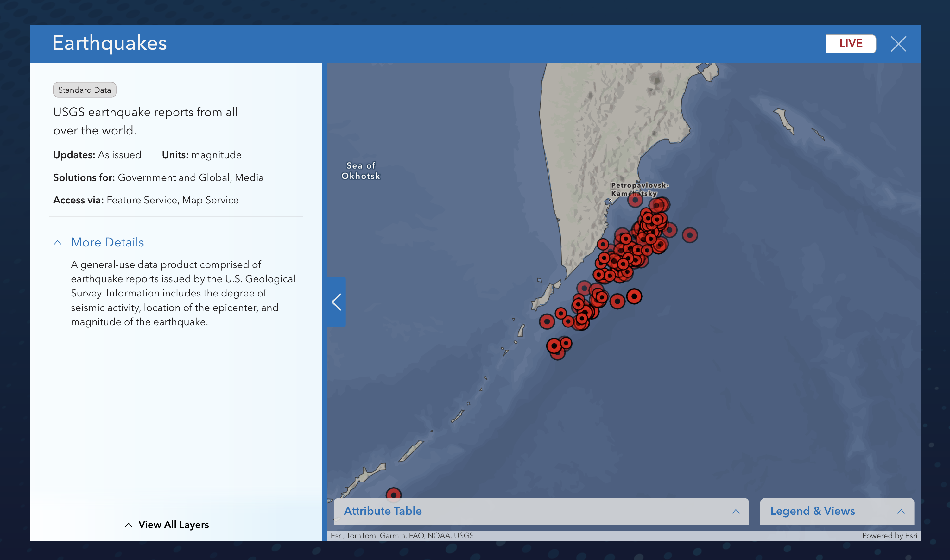This screenshot has width=950, height=560.
Task: Click the More Details heading
Action: click(108, 242)
